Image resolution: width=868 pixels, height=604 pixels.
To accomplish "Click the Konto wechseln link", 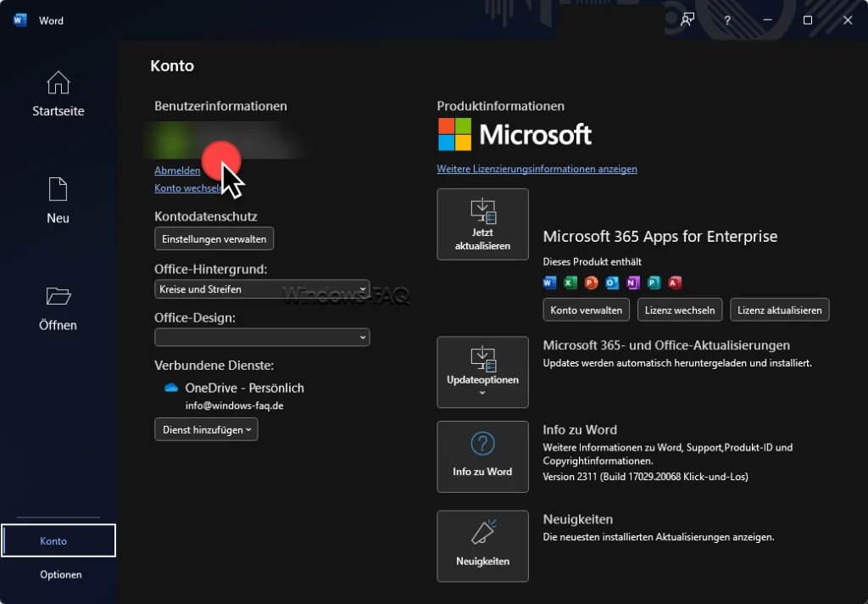I will pyautogui.click(x=188, y=187).
